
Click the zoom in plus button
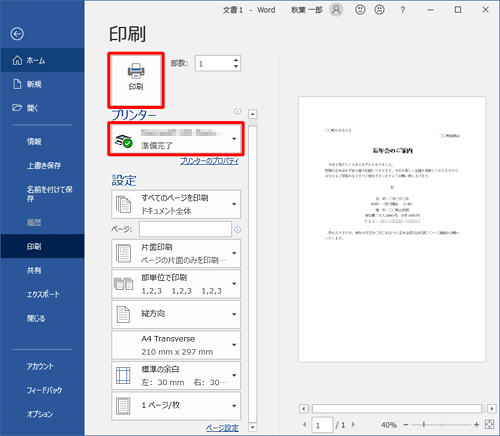[476, 424]
